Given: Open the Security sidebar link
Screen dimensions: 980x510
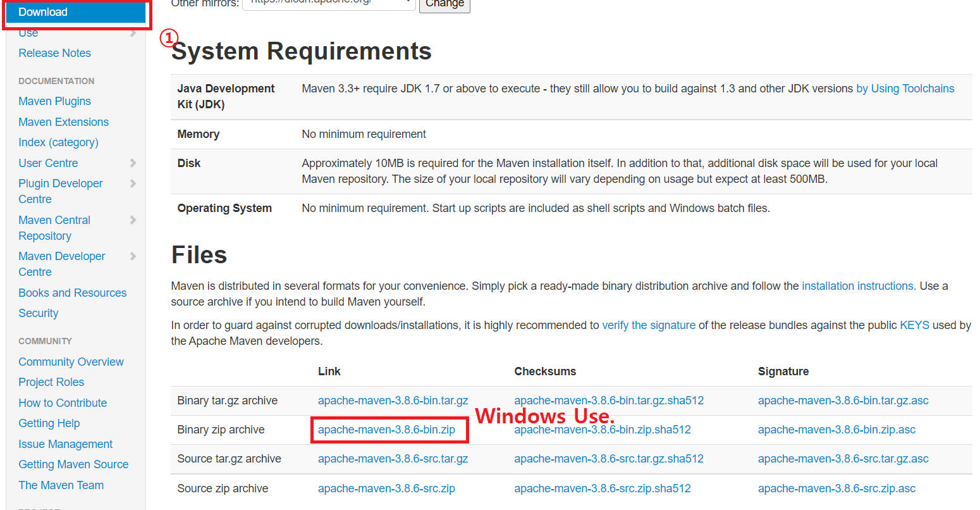Looking at the screenshot, I should (38, 313).
